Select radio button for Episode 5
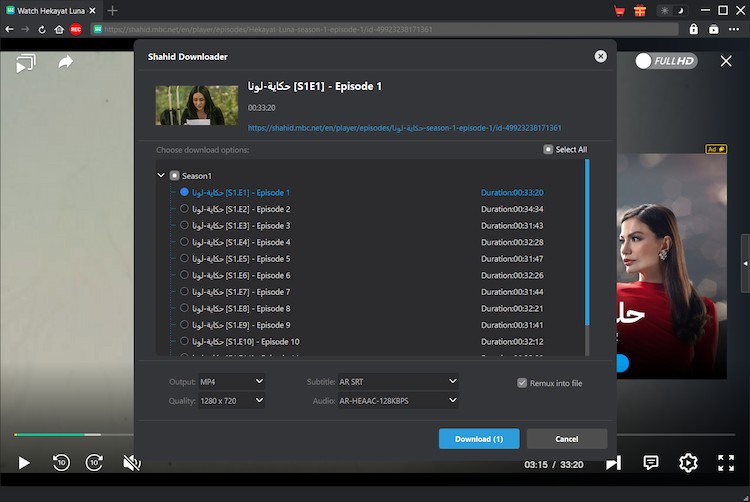Image resolution: width=750 pixels, height=502 pixels. [x=184, y=259]
